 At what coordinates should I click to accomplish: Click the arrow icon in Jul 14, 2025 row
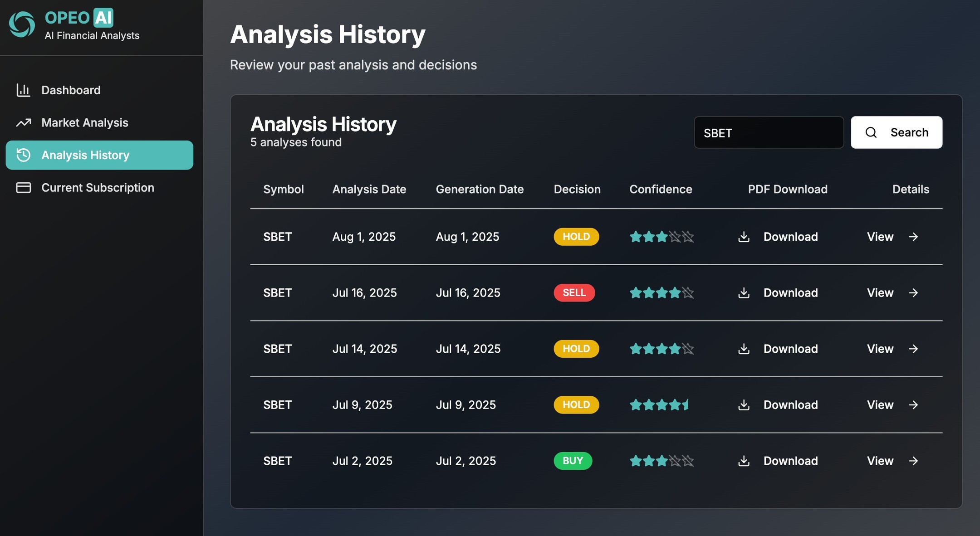pyautogui.click(x=913, y=349)
